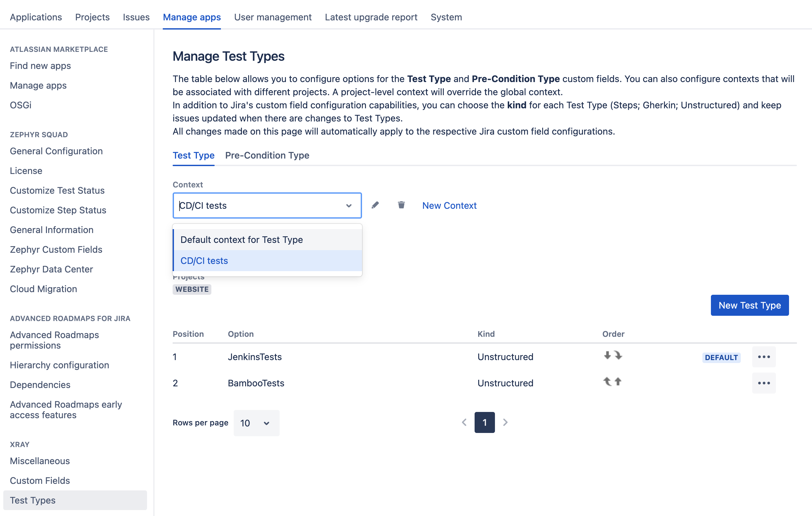This screenshot has width=812, height=516.
Task: Click the DEFAULT badge on JenkinsTests row
Action: click(721, 357)
